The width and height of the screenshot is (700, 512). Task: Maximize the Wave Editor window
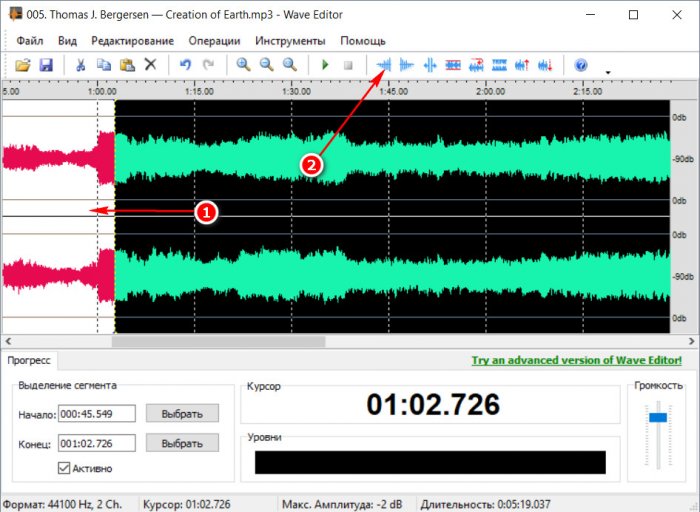click(x=633, y=15)
